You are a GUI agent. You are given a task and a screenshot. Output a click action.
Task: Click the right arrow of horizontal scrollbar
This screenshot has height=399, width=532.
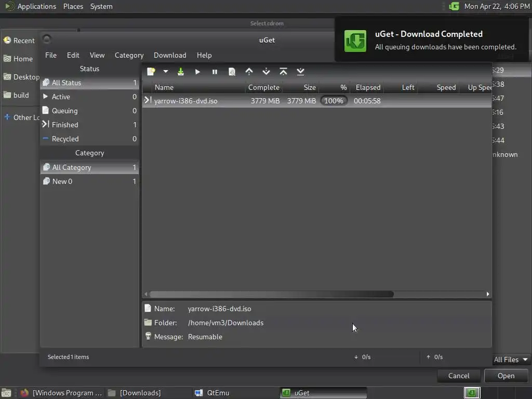click(488, 294)
